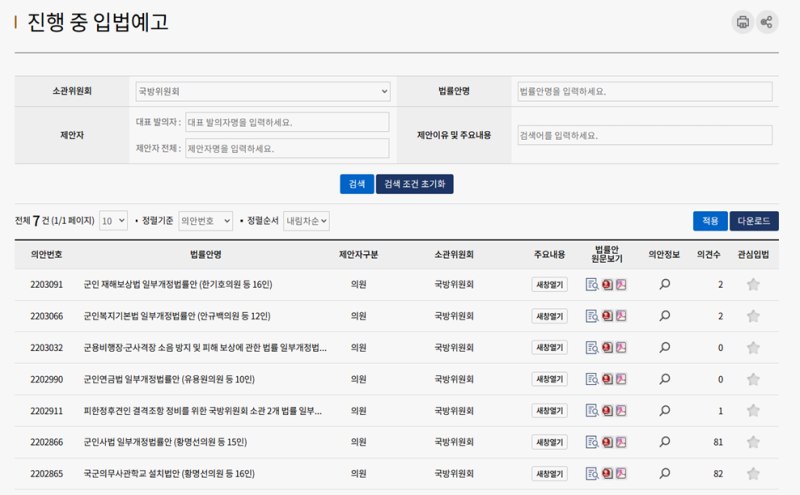Toggle 관심입법 star for bill 2202911
Image resolution: width=800 pixels, height=495 pixels.
(753, 411)
